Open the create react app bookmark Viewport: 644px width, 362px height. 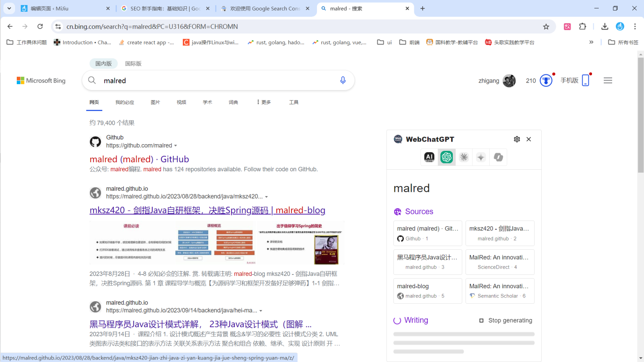pos(146,42)
